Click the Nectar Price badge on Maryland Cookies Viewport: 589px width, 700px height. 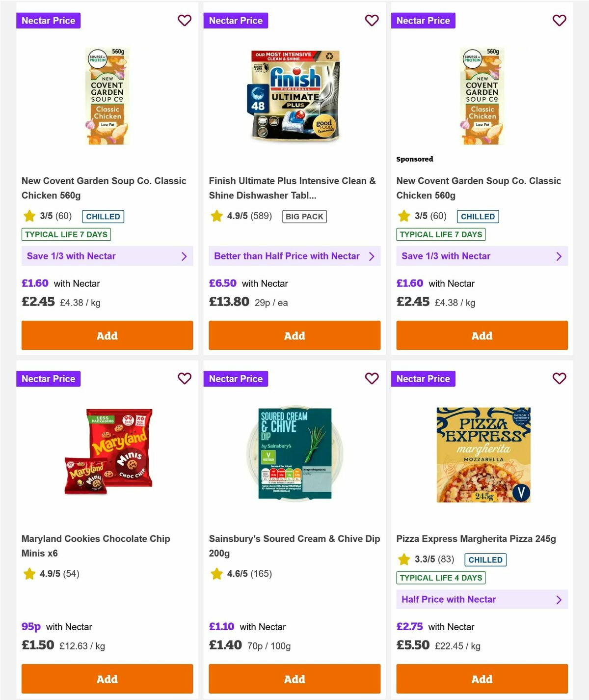48,379
